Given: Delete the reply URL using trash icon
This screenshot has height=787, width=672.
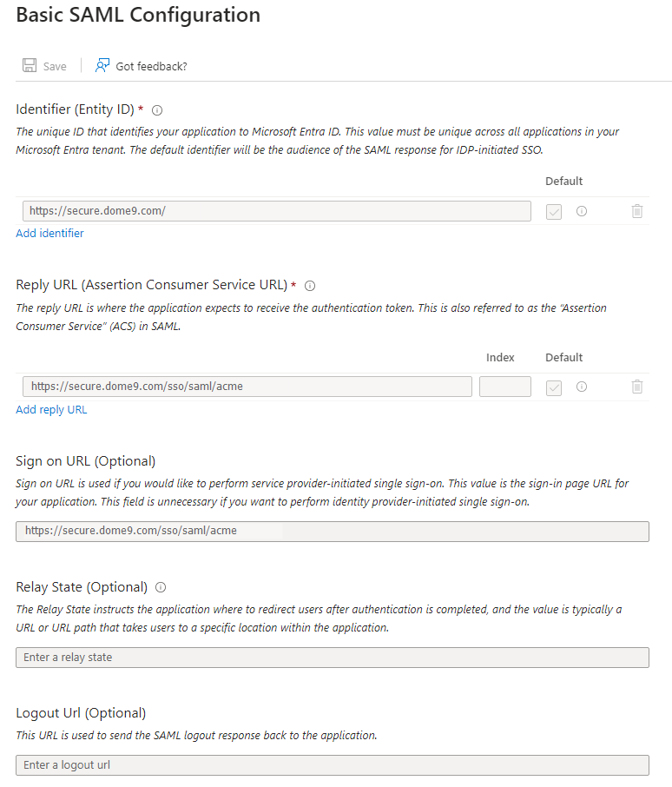Looking at the screenshot, I should (x=637, y=387).
